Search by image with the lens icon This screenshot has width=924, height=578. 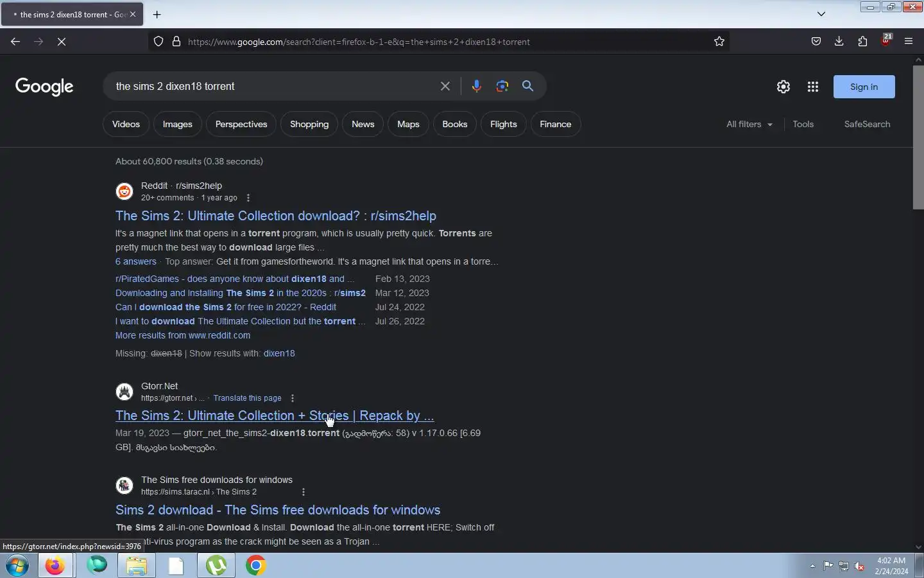pos(502,86)
